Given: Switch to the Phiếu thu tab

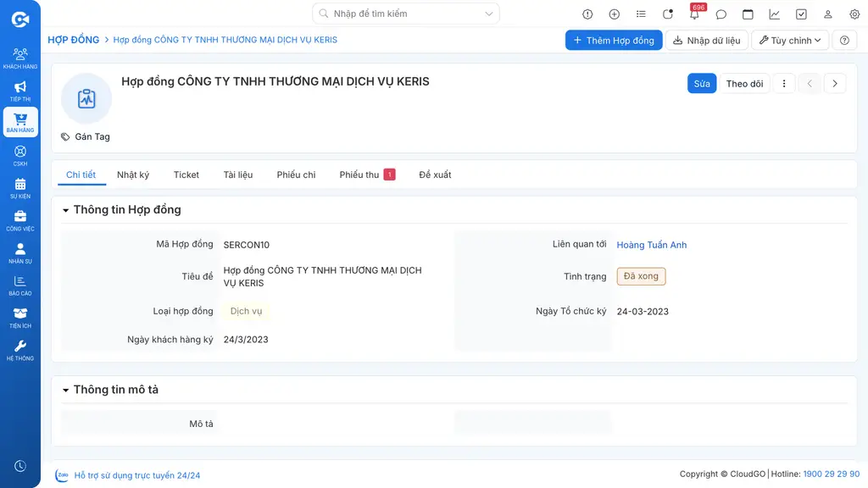Looking at the screenshot, I should (x=367, y=175).
